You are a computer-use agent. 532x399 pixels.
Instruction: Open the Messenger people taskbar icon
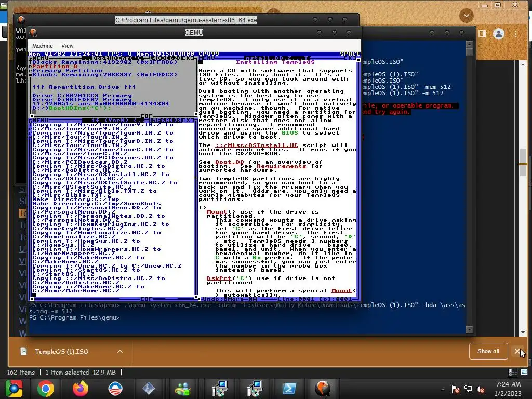183,389
